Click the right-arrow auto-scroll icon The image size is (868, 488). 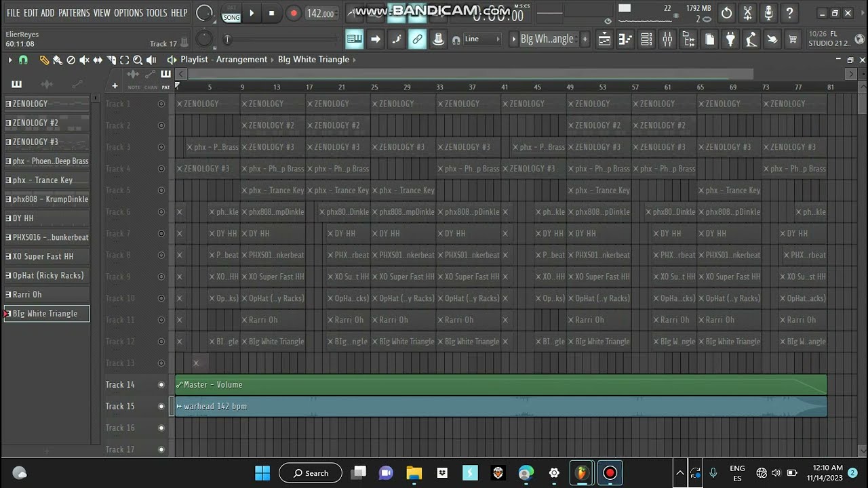[x=375, y=39]
